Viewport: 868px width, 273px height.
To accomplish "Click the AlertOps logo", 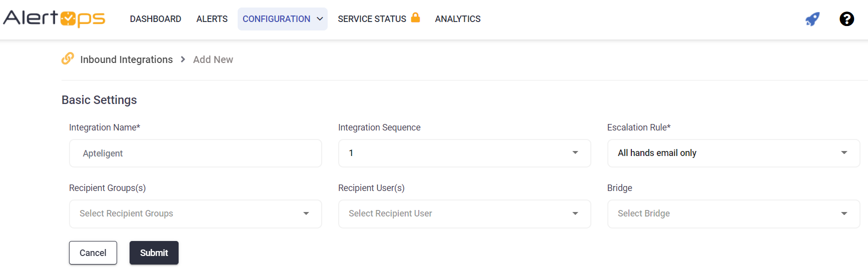I will 54,18.
